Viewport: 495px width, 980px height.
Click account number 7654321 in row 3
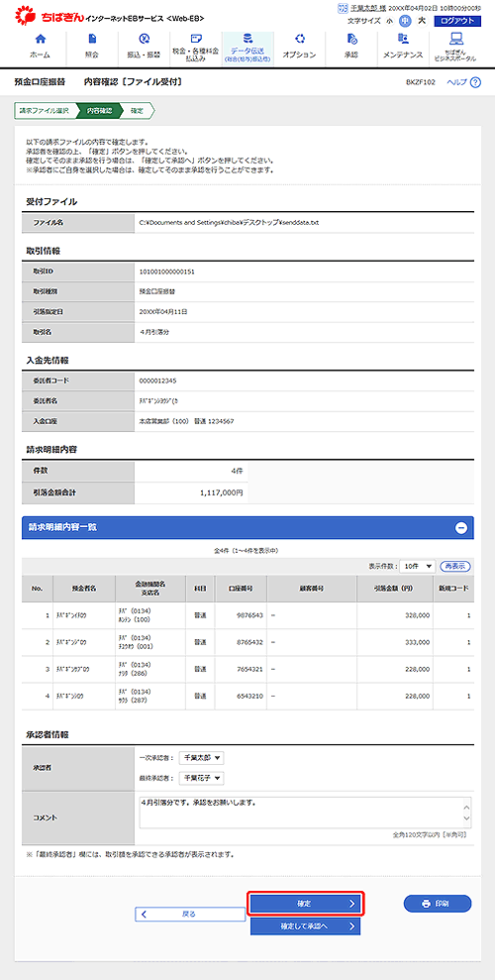tap(250, 670)
